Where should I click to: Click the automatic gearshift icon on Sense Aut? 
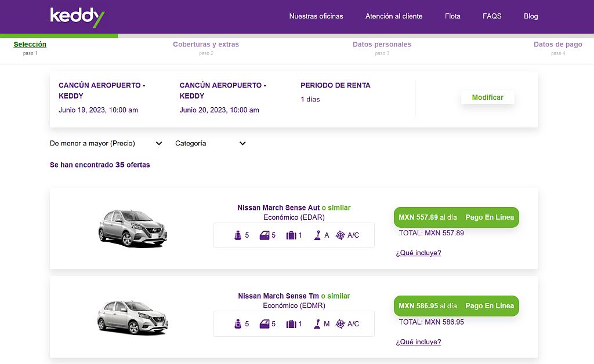pos(318,235)
